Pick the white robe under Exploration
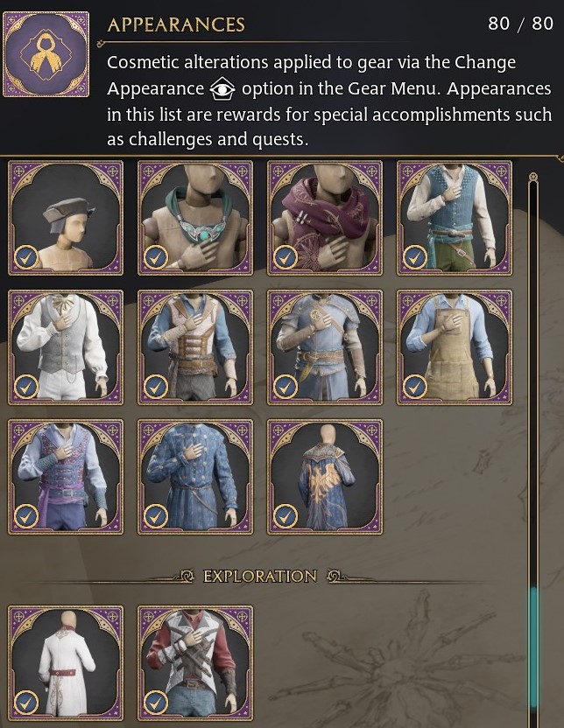The width and height of the screenshot is (564, 728). (66, 663)
